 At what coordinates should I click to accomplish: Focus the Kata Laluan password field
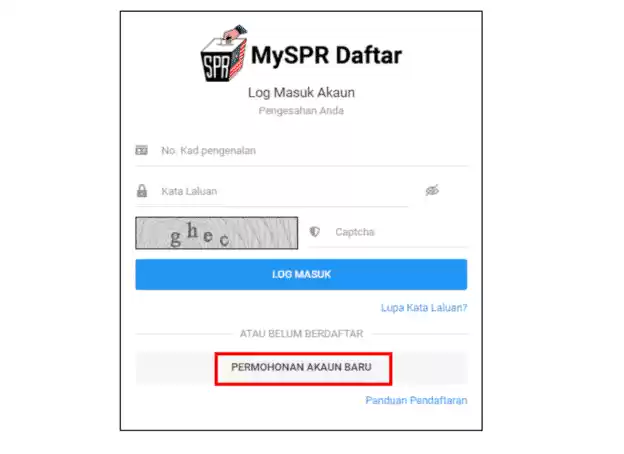271,191
